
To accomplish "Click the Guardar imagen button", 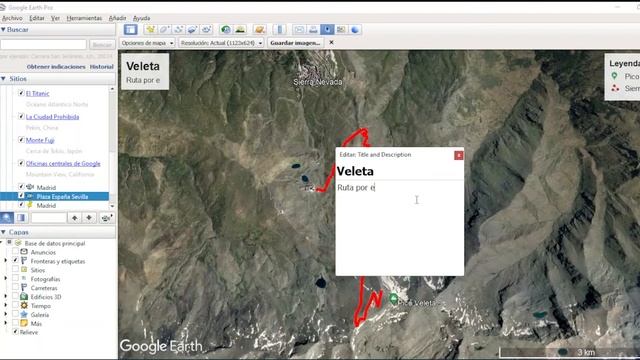I will (295, 43).
